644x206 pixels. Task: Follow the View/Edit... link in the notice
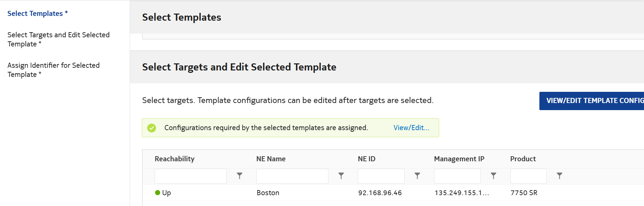point(411,128)
